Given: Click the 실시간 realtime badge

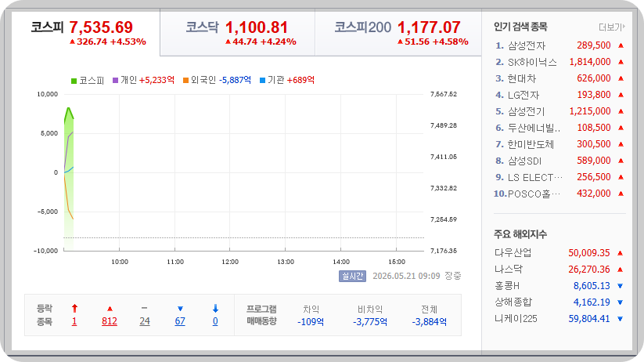Looking at the screenshot, I should 352,276.
